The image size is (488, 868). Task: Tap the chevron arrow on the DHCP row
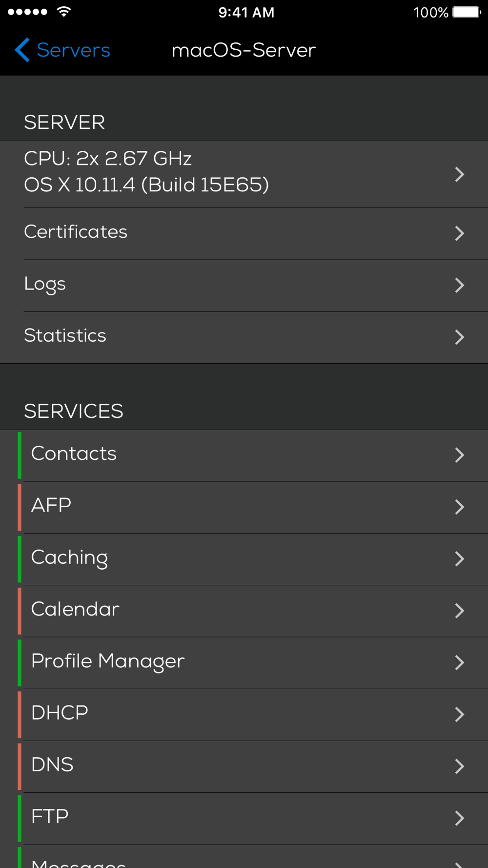(x=459, y=714)
